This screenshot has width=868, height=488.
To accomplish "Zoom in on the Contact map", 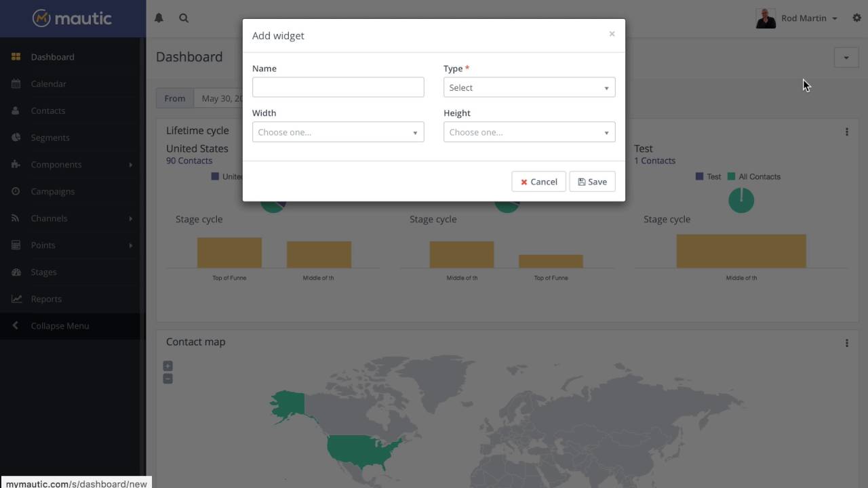I will coord(167,366).
